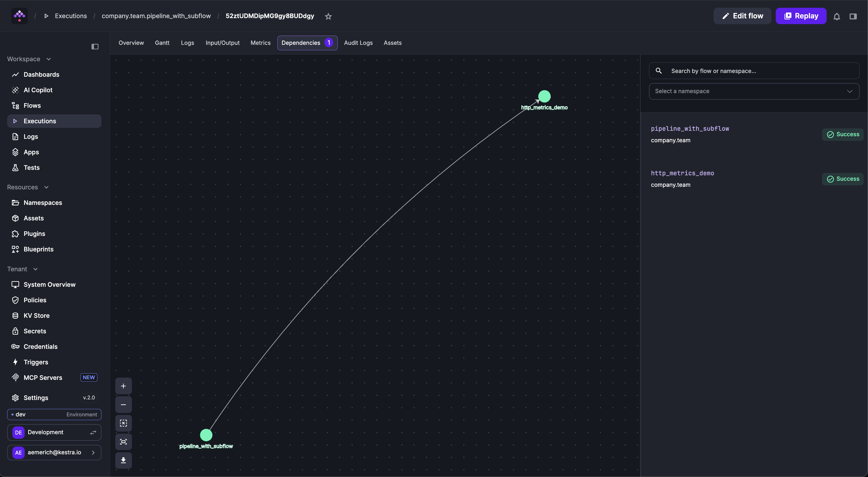Open Settings
Viewport: 868px width, 477px height.
(54, 397)
